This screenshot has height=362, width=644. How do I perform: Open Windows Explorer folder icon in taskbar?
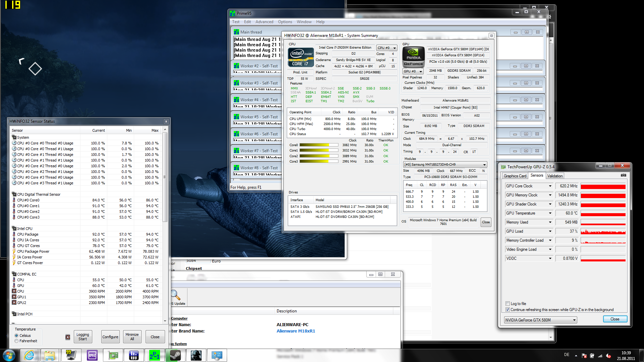click(50, 355)
